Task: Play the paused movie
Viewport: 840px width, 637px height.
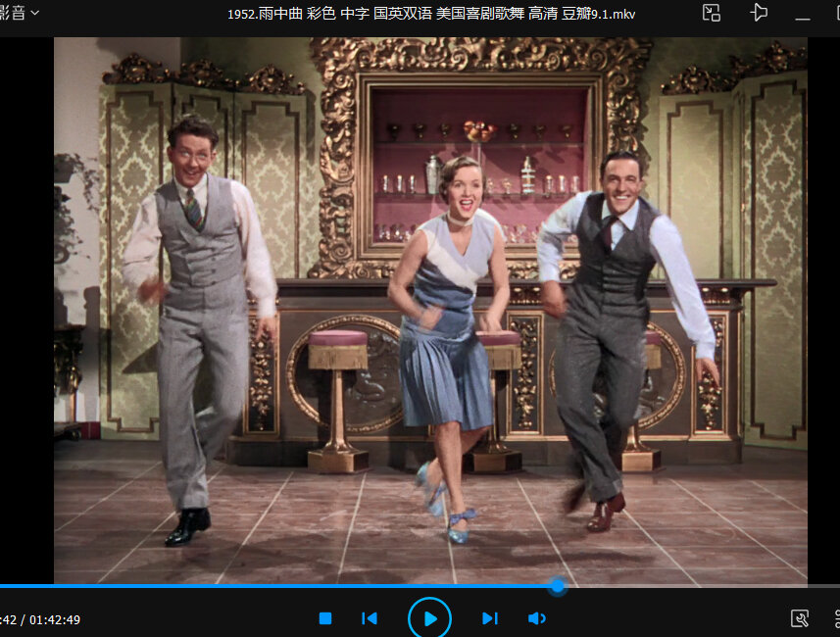Action: tap(429, 618)
